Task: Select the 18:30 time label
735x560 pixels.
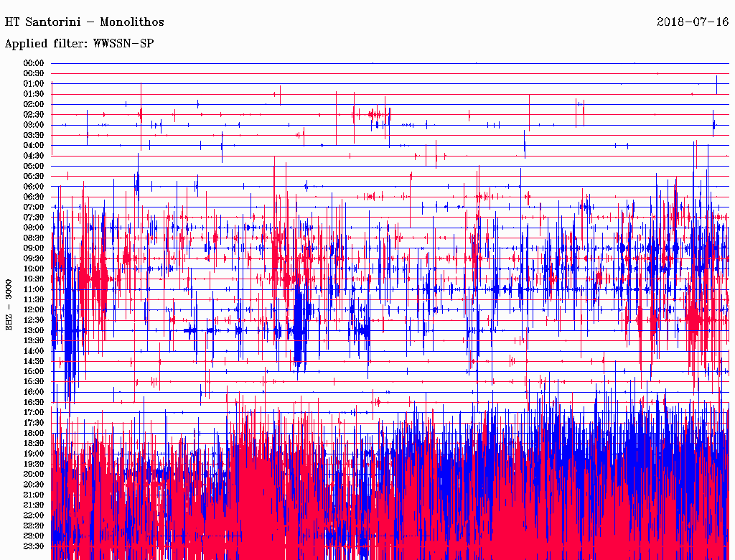Action: (33, 443)
